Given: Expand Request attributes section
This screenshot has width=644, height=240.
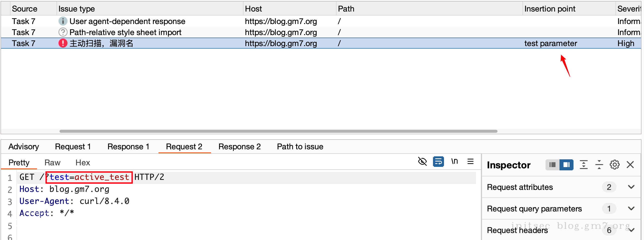Looking at the screenshot, I should click(631, 187).
